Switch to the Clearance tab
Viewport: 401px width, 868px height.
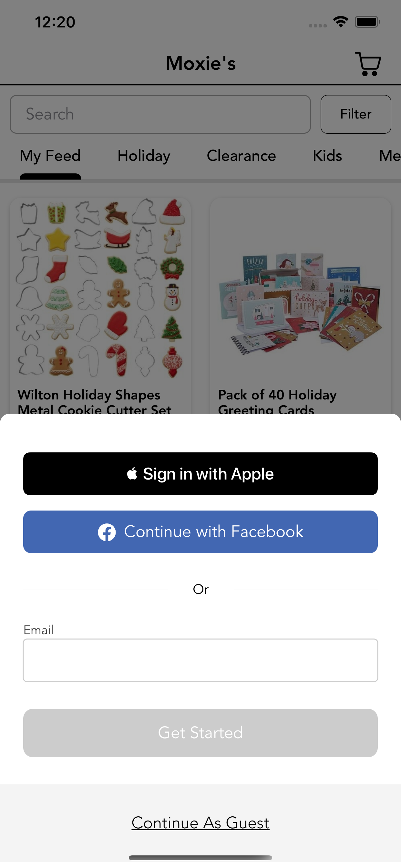[x=241, y=156]
